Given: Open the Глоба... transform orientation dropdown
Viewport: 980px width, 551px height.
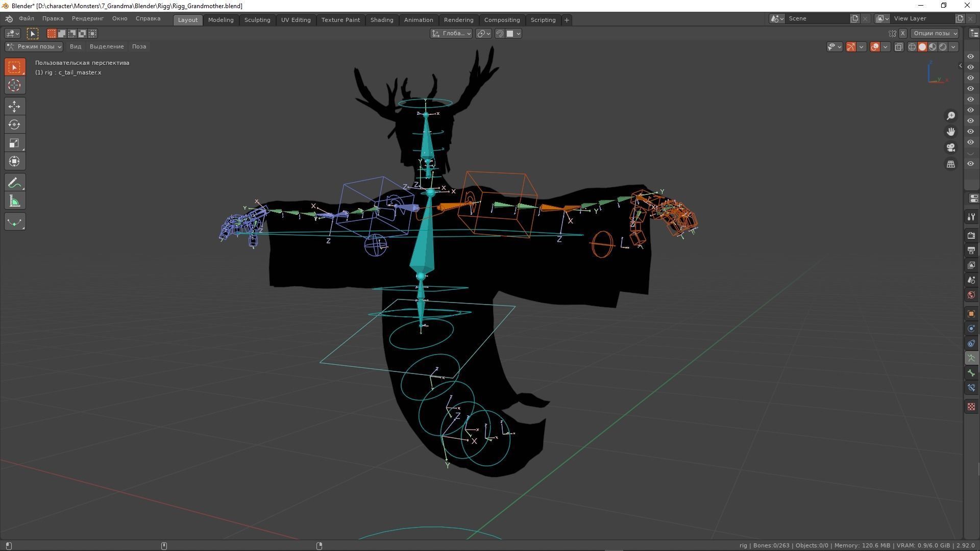Looking at the screenshot, I should [x=452, y=33].
